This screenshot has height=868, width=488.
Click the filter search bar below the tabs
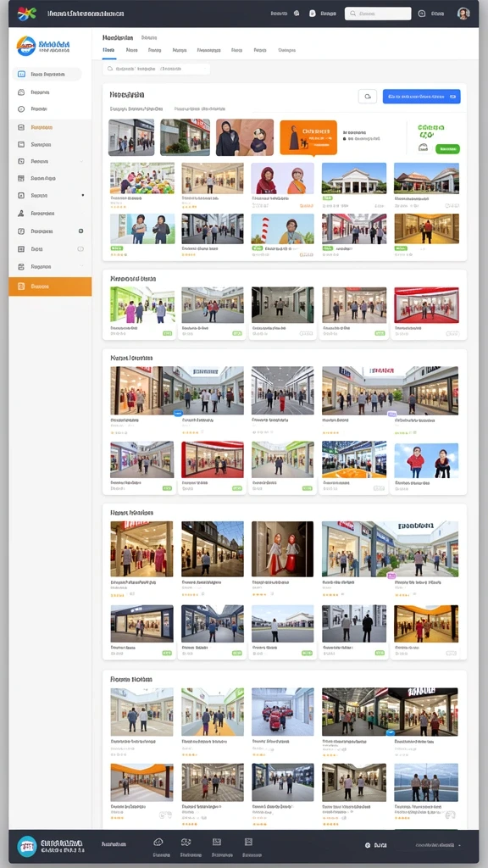157,69
